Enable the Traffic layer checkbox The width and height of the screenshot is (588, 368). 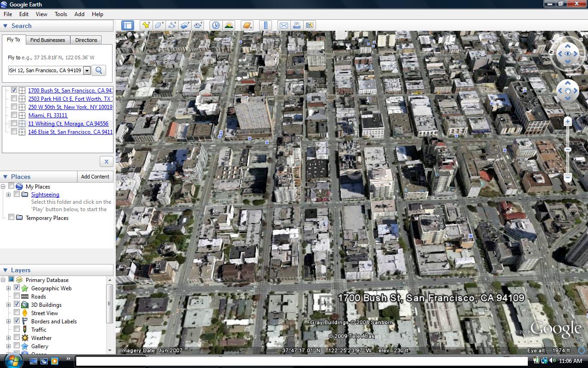coord(17,329)
